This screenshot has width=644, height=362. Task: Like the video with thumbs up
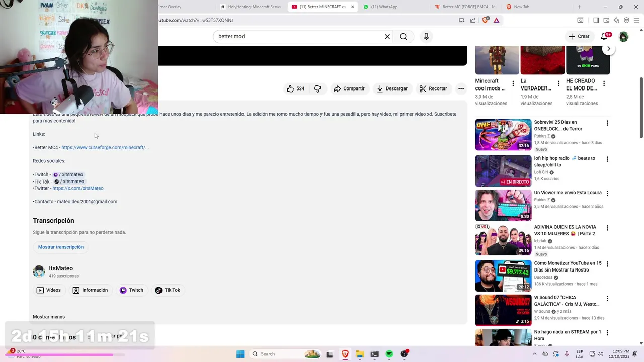(x=296, y=88)
